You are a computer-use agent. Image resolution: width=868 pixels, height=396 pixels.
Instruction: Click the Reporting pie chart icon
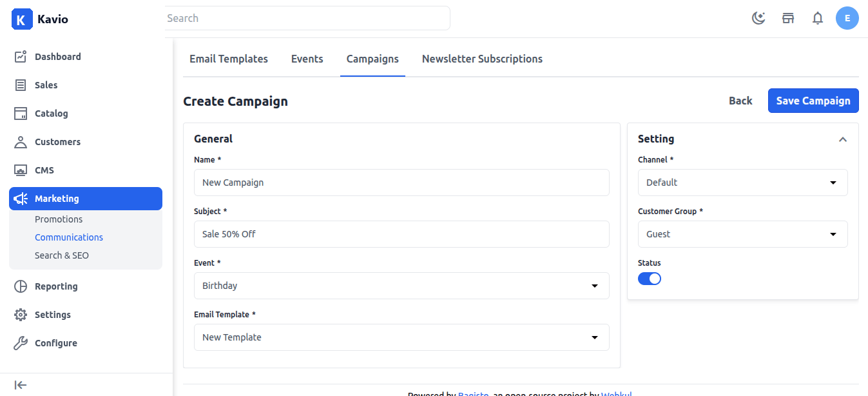coord(21,286)
